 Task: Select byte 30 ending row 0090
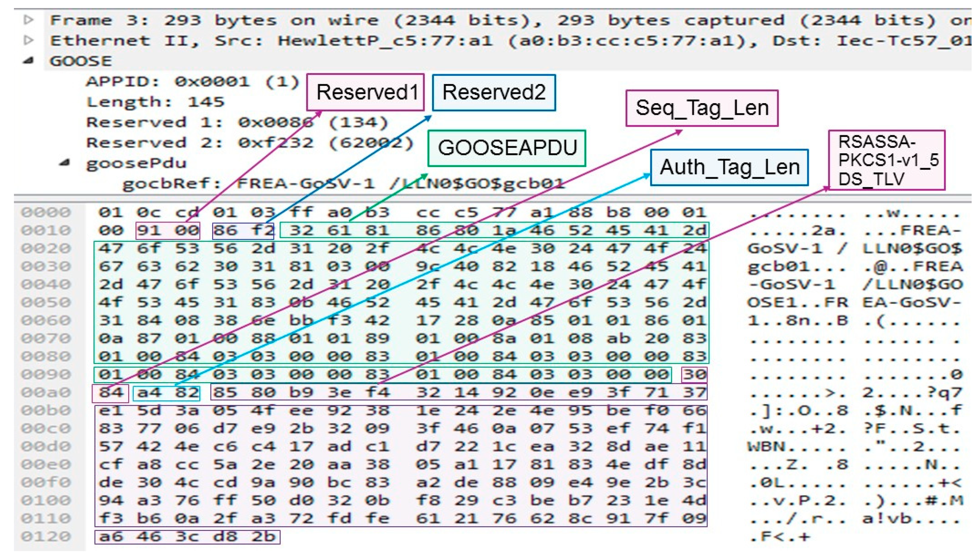694,374
